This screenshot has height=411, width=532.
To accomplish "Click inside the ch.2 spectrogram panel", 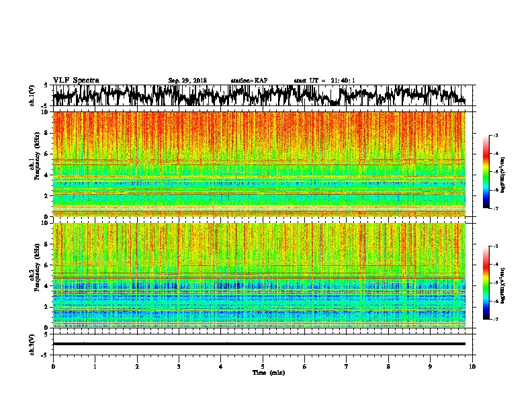I will click(x=259, y=275).
